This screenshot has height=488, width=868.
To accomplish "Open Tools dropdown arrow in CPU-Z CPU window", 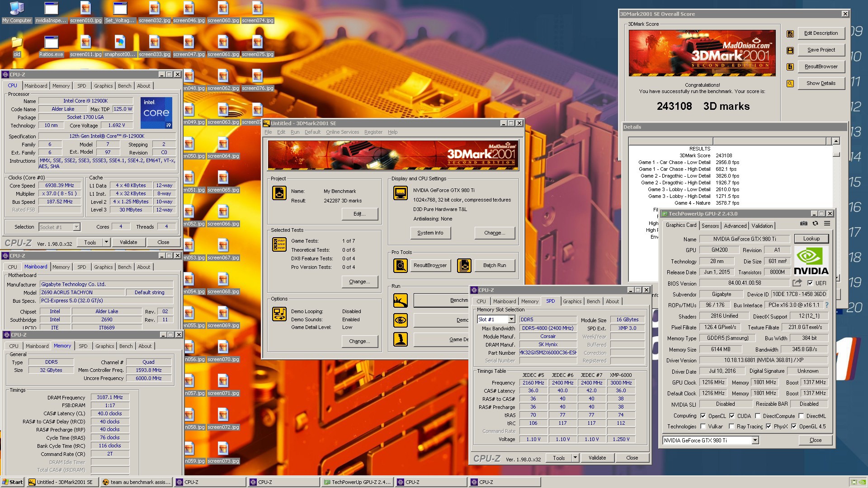I will click(106, 242).
